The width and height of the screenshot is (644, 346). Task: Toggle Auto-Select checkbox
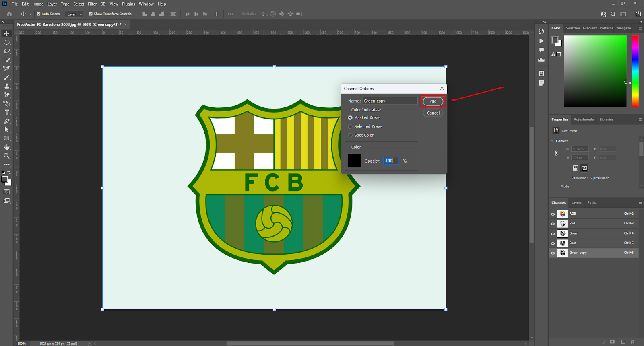[x=39, y=14]
